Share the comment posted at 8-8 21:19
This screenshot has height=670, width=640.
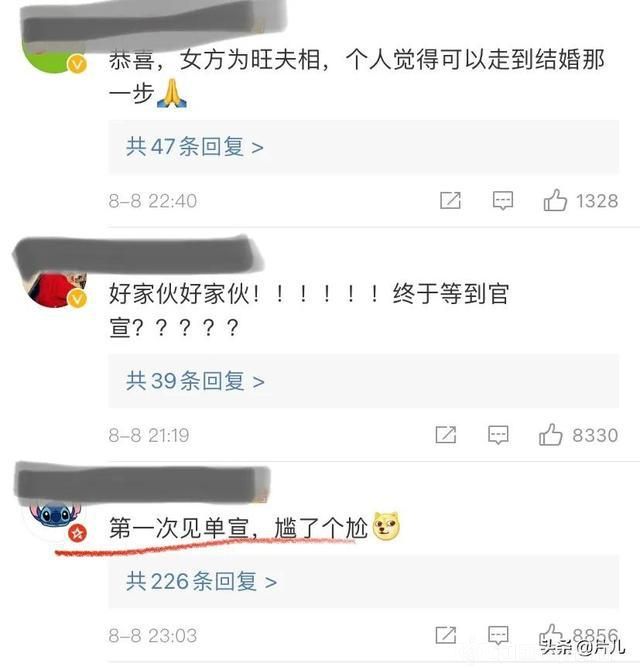pos(446,435)
